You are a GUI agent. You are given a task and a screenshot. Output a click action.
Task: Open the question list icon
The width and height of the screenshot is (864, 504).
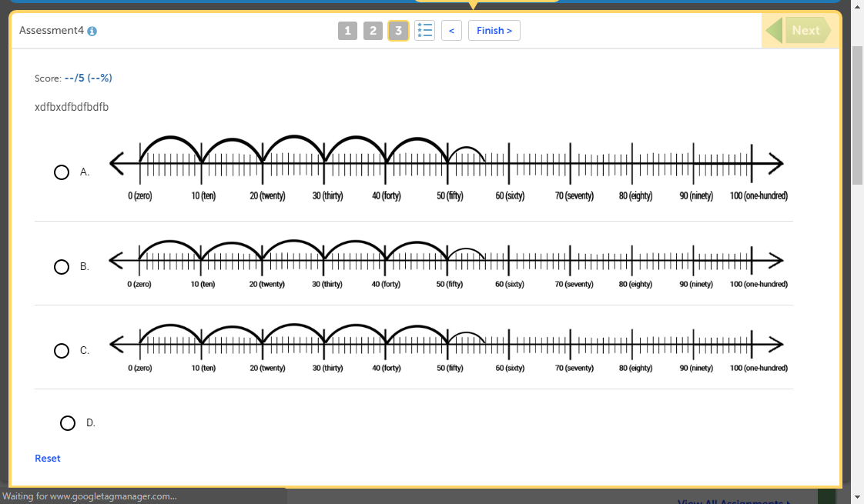click(x=424, y=30)
